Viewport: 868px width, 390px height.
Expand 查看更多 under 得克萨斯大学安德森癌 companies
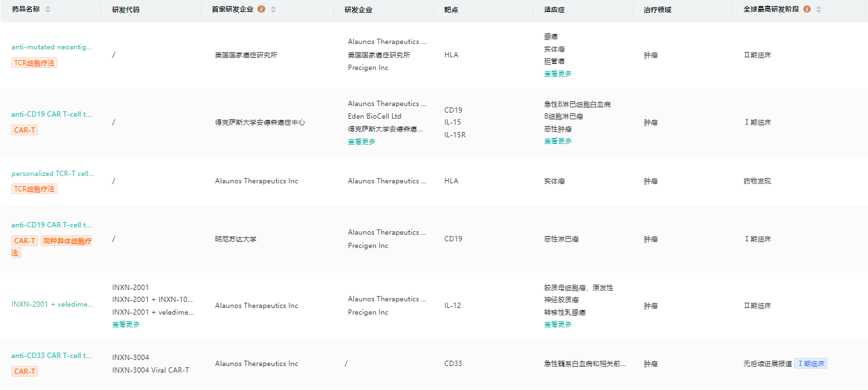pyautogui.click(x=361, y=141)
